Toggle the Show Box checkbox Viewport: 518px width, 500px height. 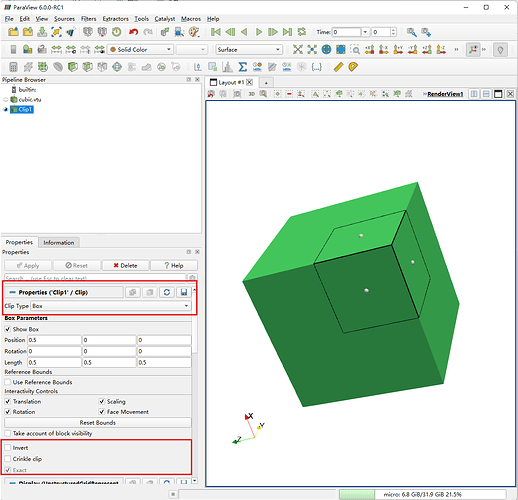coord(8,329)
